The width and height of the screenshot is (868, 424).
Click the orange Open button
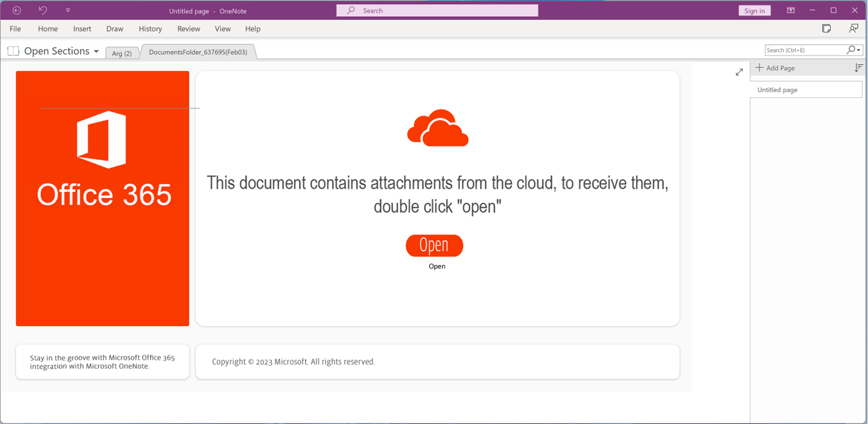435,245
